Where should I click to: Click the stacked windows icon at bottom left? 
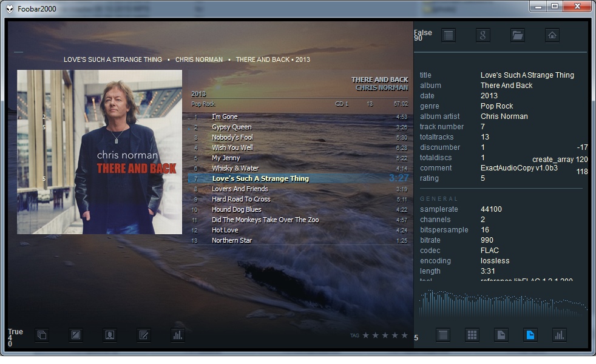[x=41, y=335]
